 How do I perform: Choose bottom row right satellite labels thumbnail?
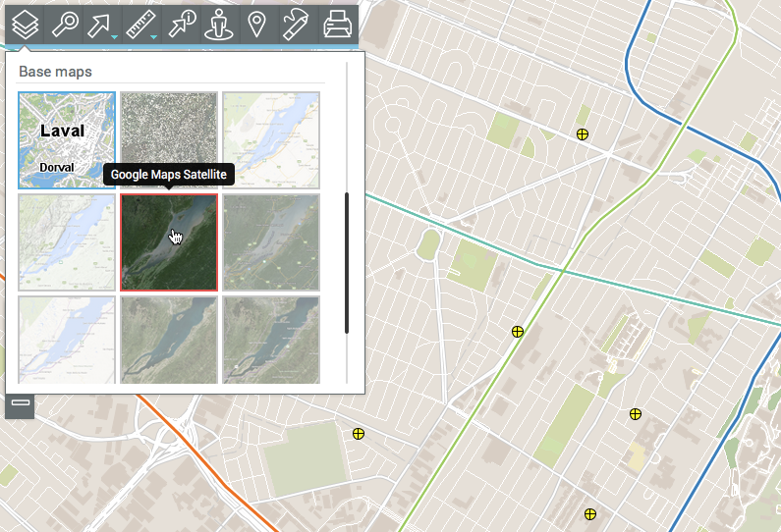tap(271, 340)
